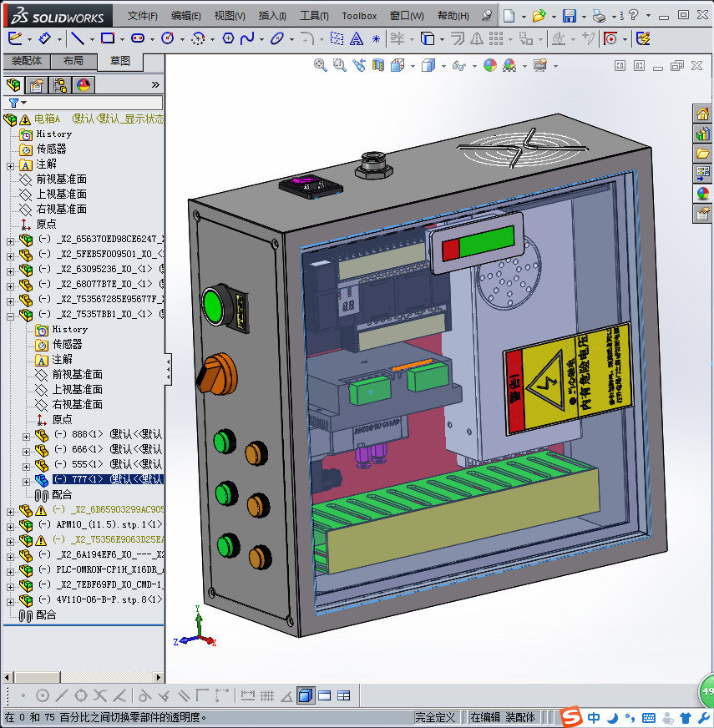Click the DisplayManager color wheel tab
Image resolution: width=714 pixels, height=728 pixels.
(83, 85)
